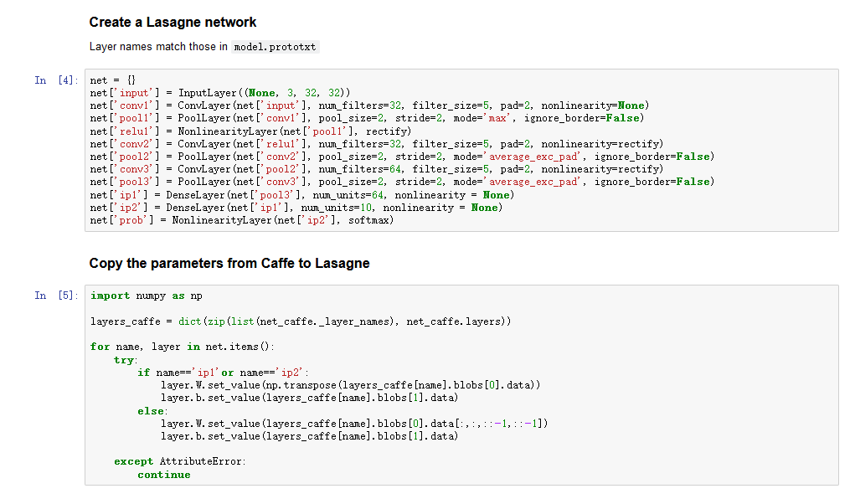
Task: Click the "continue" keyword in cell 5
Action: click(164, 475)
